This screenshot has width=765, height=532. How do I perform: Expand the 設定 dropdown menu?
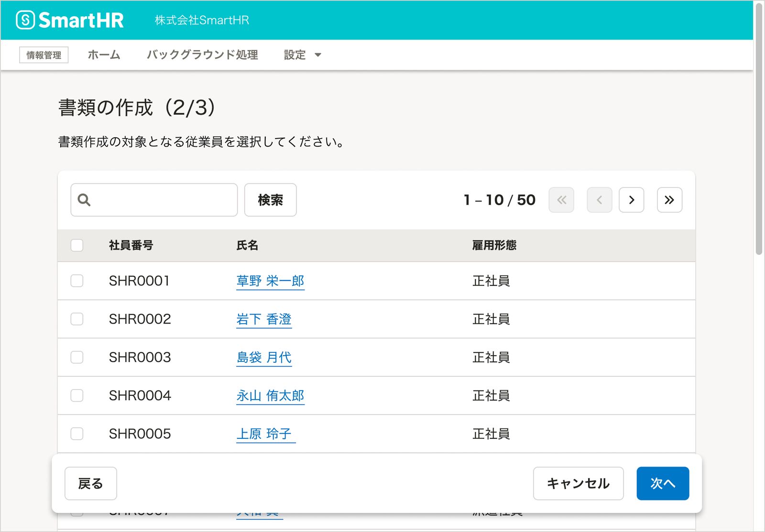[302, 55]
